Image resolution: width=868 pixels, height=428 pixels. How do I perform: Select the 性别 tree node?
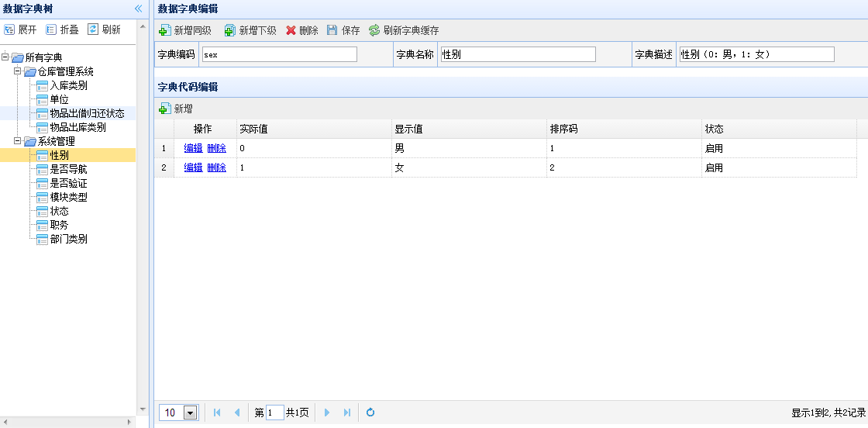tap(59, 155)
